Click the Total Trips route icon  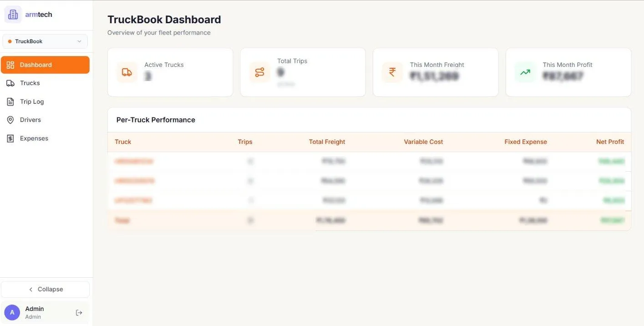[260, 72]
